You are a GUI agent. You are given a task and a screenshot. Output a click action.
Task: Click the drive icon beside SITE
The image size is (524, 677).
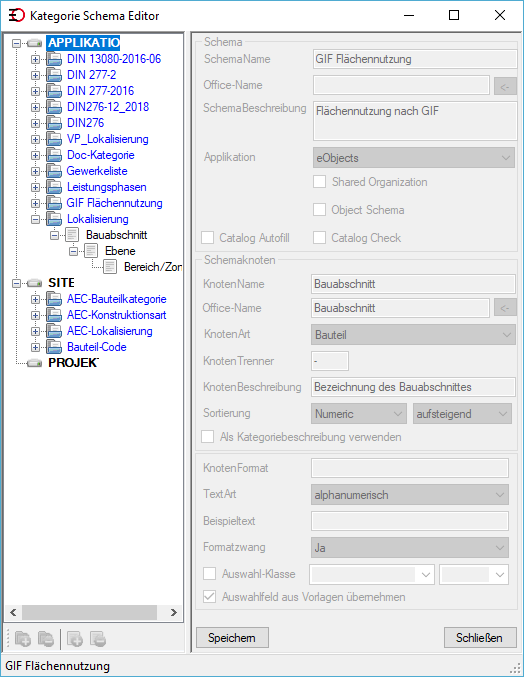click(35, 283)
